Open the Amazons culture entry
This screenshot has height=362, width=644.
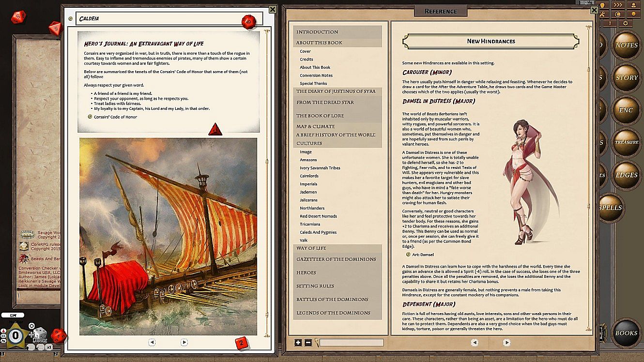pos(308,160)
